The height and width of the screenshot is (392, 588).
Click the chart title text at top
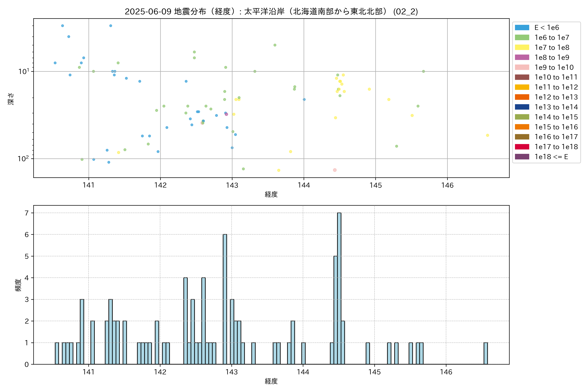click(271, 11)
